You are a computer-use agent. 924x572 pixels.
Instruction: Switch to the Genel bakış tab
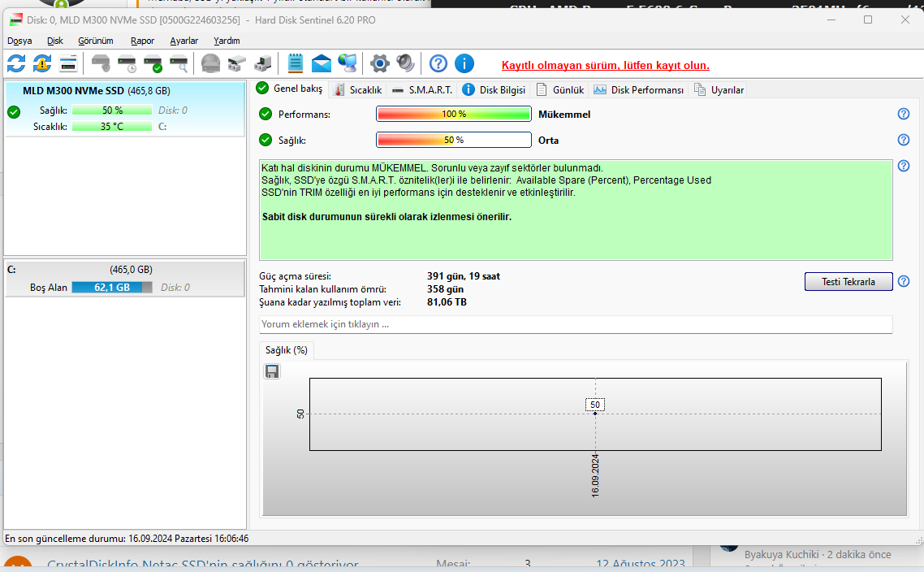click(x=289, y=89)
